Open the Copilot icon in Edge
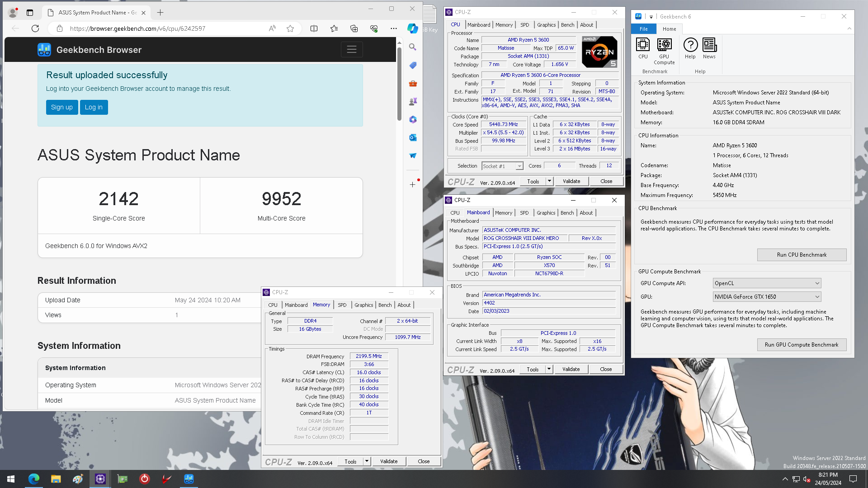Screen dimensions: 868x488 412,28
